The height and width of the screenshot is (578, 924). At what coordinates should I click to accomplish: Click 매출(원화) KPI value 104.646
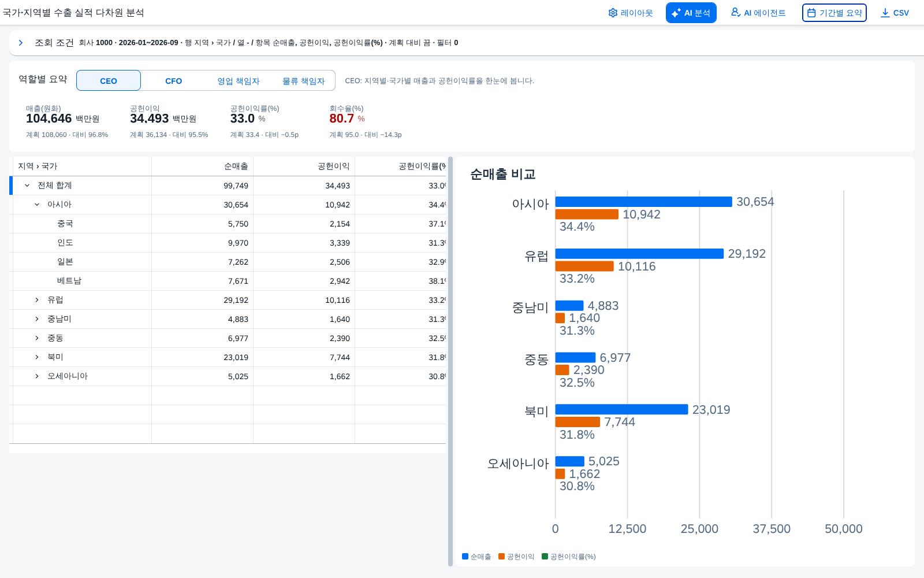point(49,118)
